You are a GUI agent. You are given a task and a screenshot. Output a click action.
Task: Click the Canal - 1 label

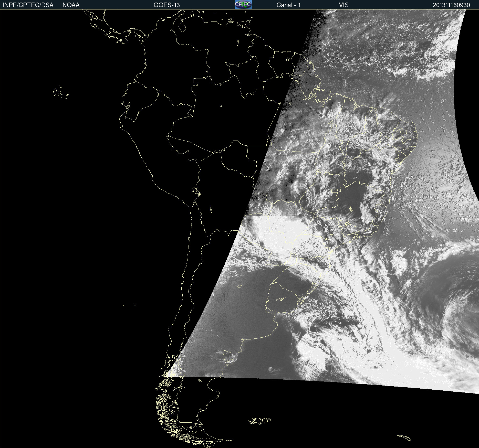[288, 5]
